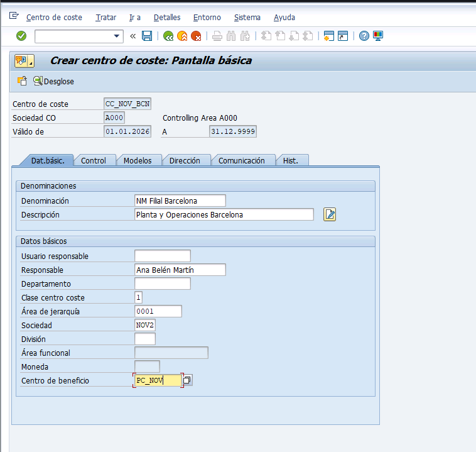Click the División field

coord(145,339)
